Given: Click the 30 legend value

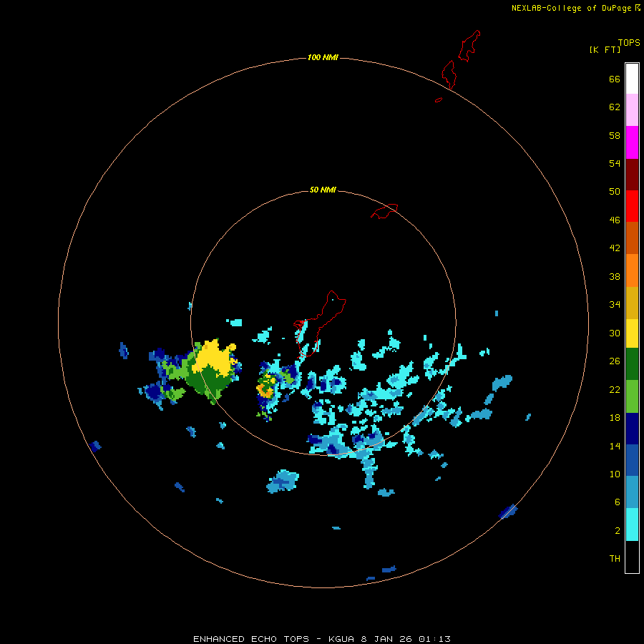Looking at the screenshot, I should pyautogui.click(x=615, y=333).
